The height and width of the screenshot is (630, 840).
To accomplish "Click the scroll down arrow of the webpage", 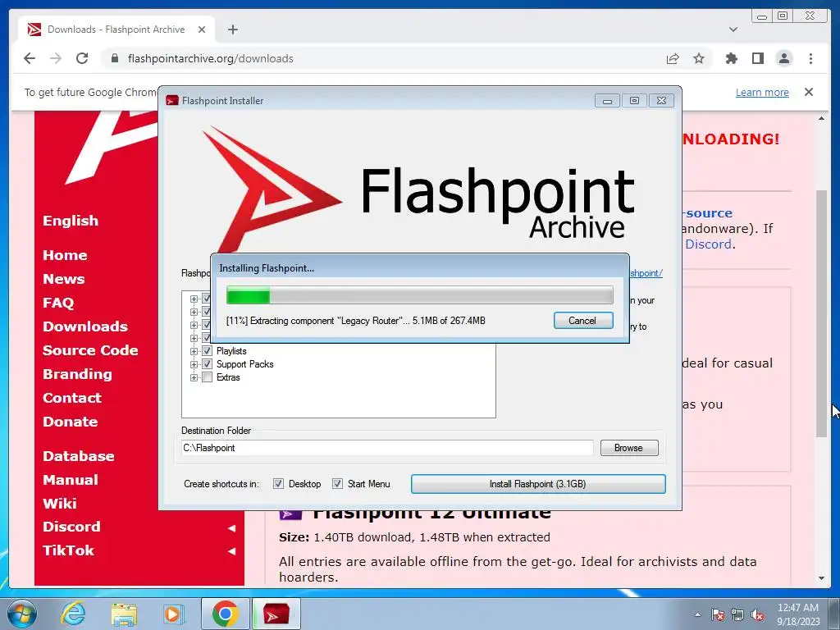I will (821, 578).
